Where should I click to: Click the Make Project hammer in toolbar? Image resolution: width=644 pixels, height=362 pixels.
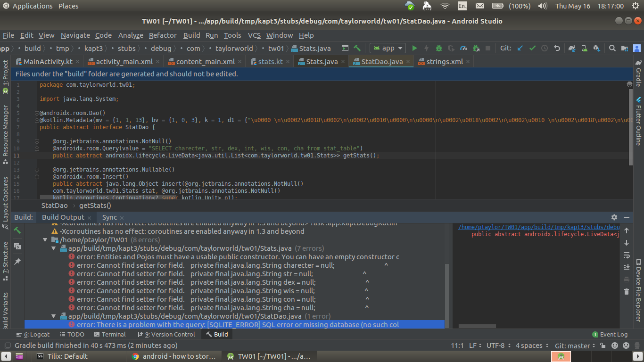pos(357,48)
